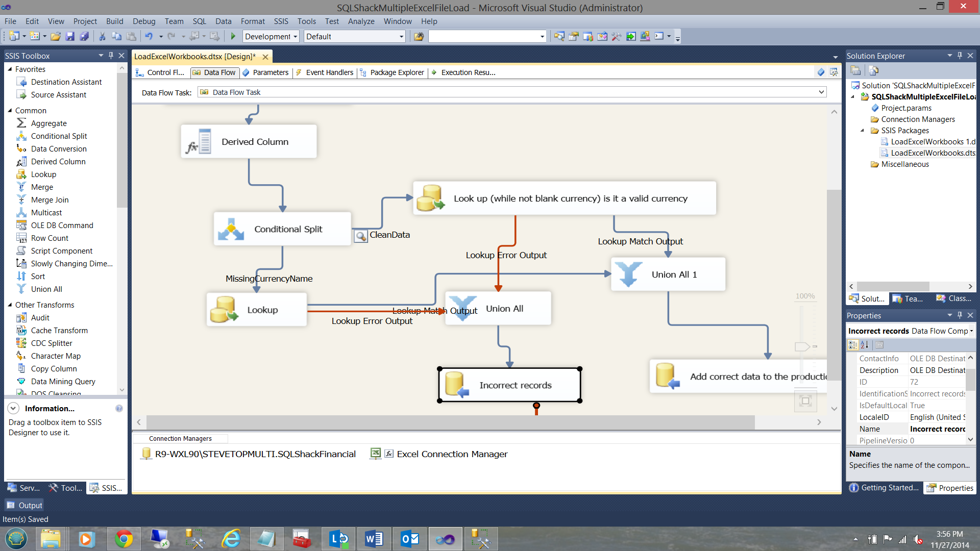Collapse the Other Transforms toolbox group
The height and width of the screenshot is (551, 980).
pyautogui.click(x=10, y=305)
